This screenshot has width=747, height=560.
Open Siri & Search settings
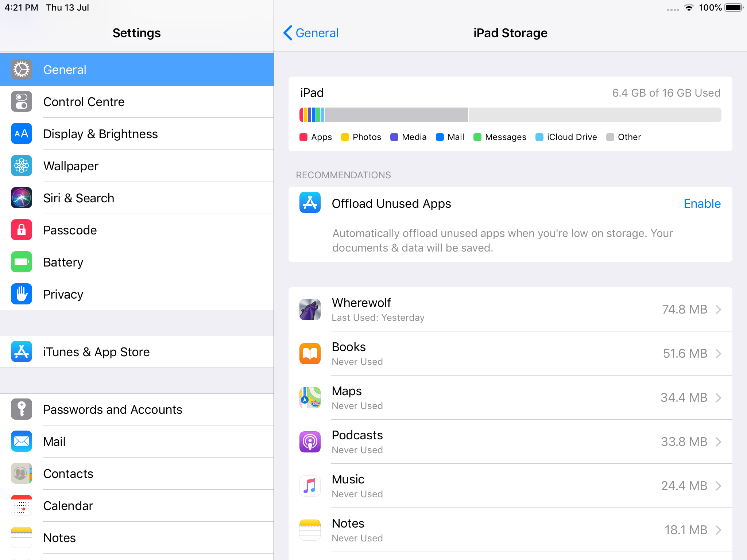coord(137,198)
